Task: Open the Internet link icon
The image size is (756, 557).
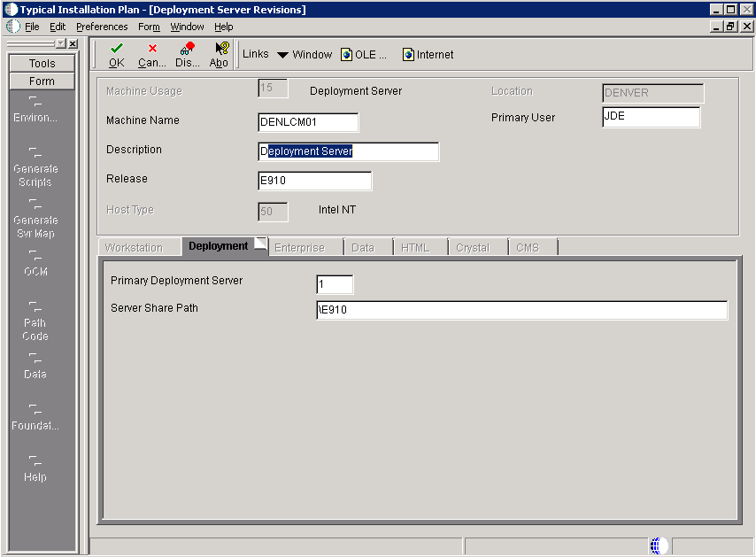Action: 408,55
